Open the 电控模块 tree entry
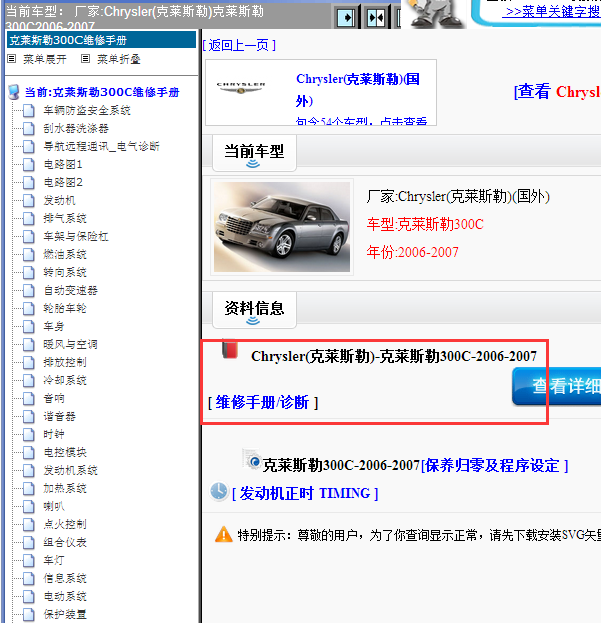The width and height of the screenshot is (601, 623). (x=65, y=452)
